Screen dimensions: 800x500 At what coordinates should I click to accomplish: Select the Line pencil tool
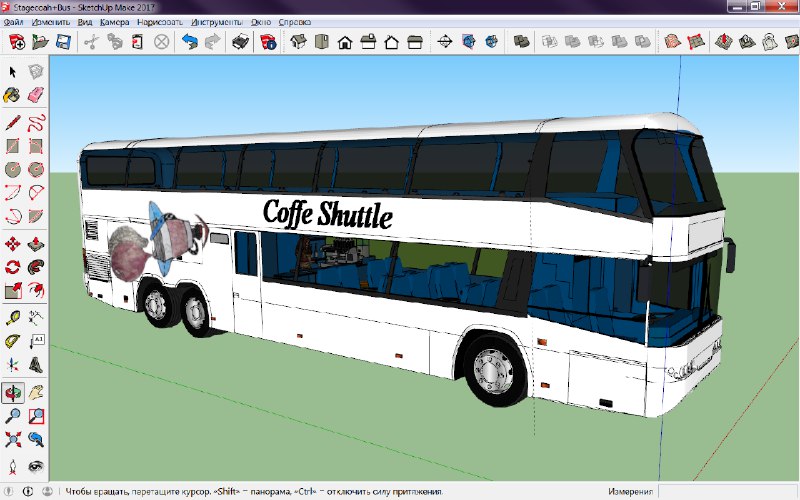click(x=13, y=124)
